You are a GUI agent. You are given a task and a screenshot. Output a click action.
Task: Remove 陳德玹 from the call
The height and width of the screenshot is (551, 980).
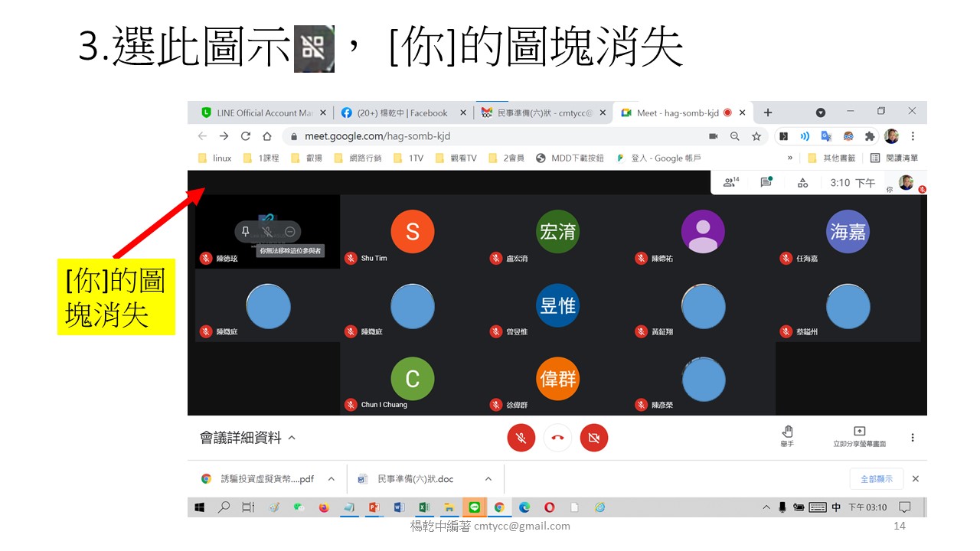(289, 231)
